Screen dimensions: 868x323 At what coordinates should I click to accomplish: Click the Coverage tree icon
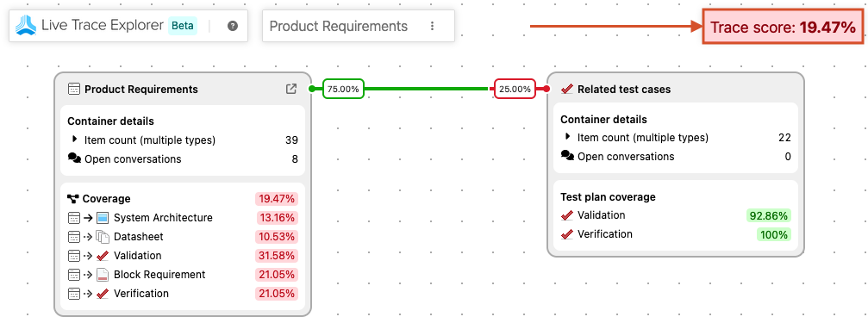73,199
